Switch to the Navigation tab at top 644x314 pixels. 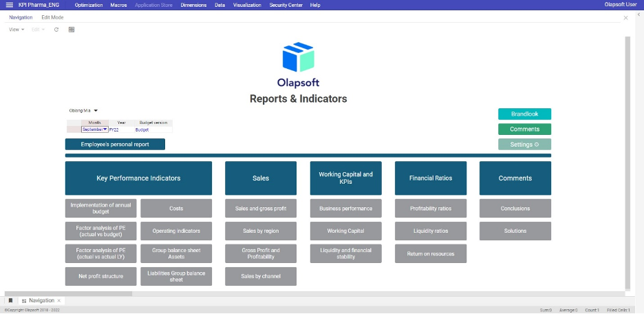tap(21, 18)
